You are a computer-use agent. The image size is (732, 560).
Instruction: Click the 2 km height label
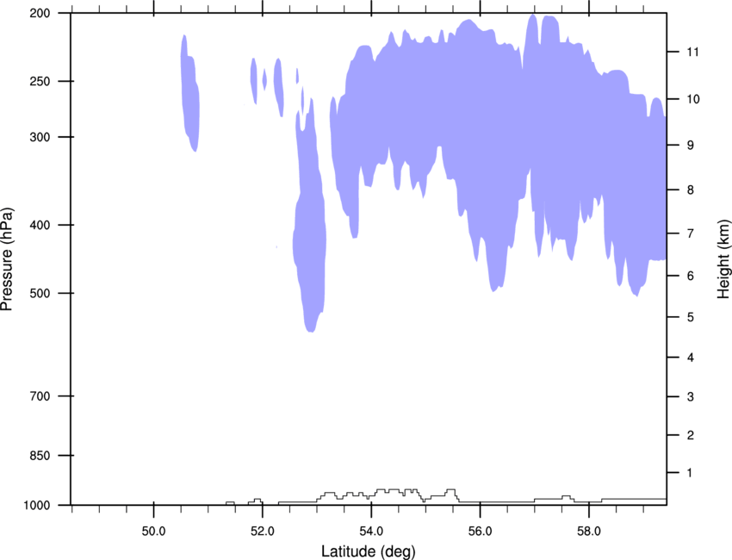(691, 435)
